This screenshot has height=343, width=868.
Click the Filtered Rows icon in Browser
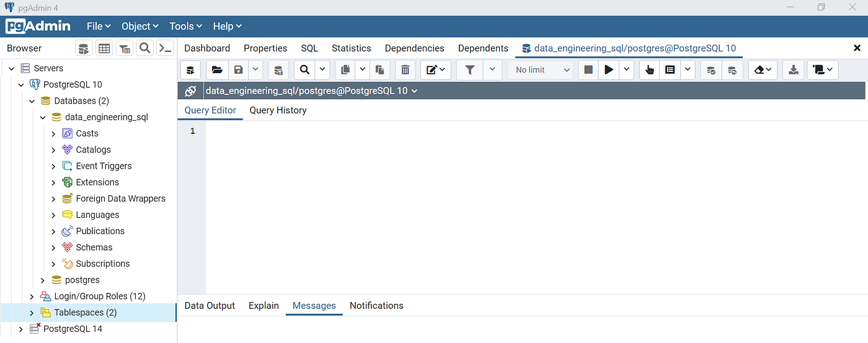click(x=125, y=48)
